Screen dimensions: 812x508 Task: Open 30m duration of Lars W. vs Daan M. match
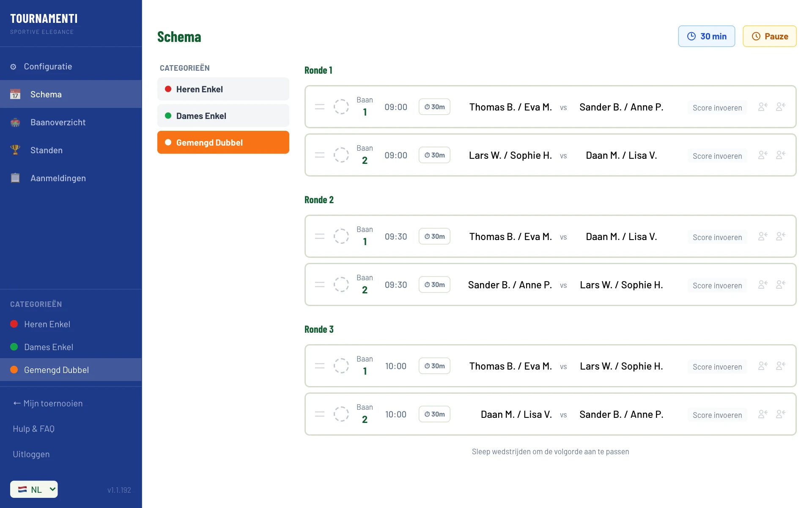(434, 155)
